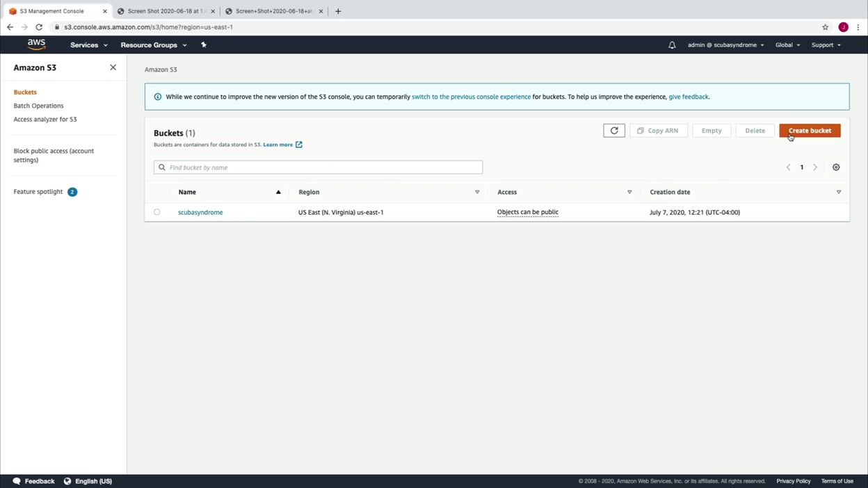Screen dimensions: 868x488
Task: Click Terms of Use in footer
Action: [837, 481]
